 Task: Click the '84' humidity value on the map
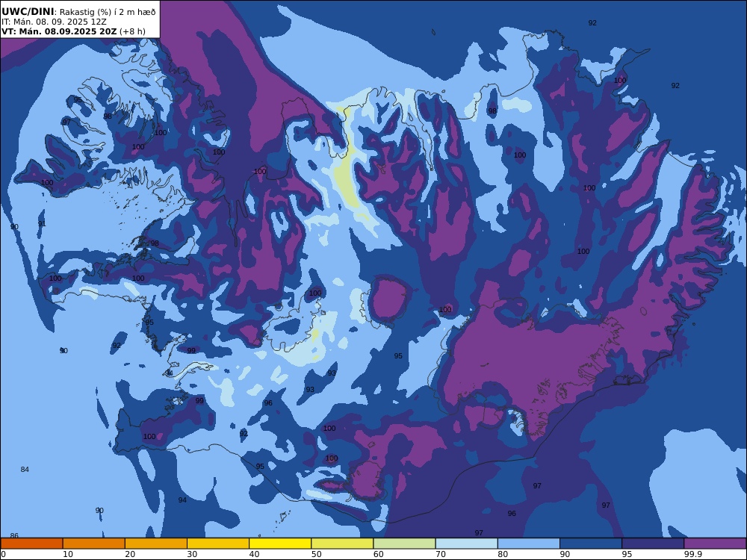25,470
